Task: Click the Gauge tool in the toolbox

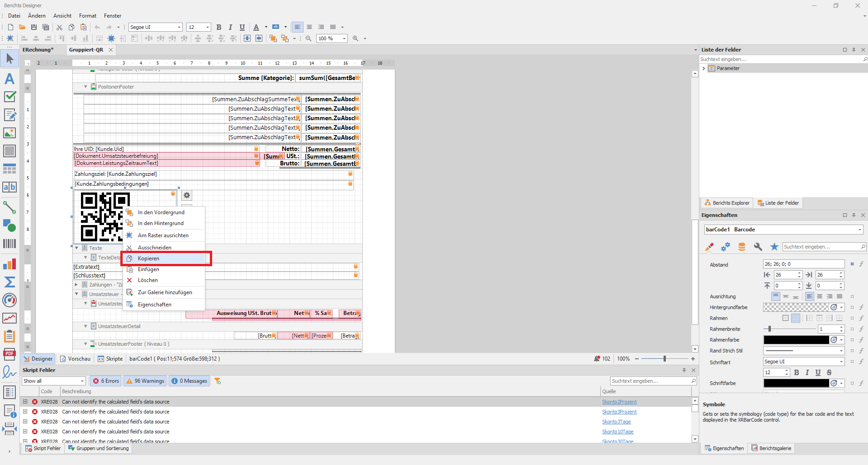Action: [9, 300]
